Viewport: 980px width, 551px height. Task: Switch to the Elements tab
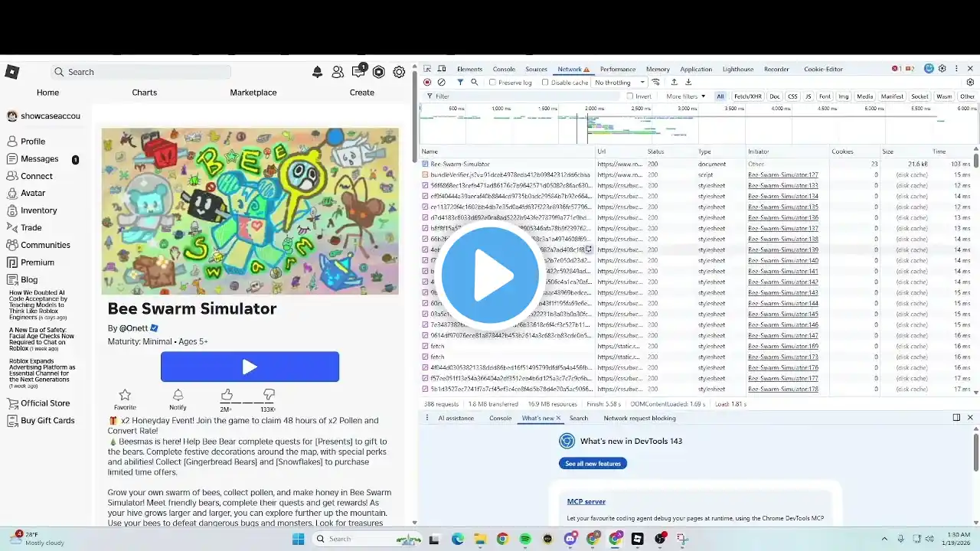tap(469, 69)
